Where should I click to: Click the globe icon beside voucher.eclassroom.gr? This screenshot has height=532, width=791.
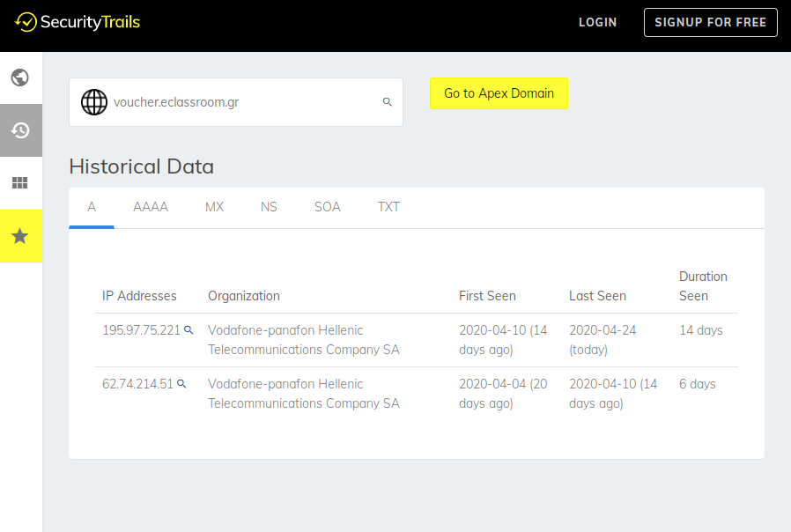pyautogui.click(x=94, y=102)
